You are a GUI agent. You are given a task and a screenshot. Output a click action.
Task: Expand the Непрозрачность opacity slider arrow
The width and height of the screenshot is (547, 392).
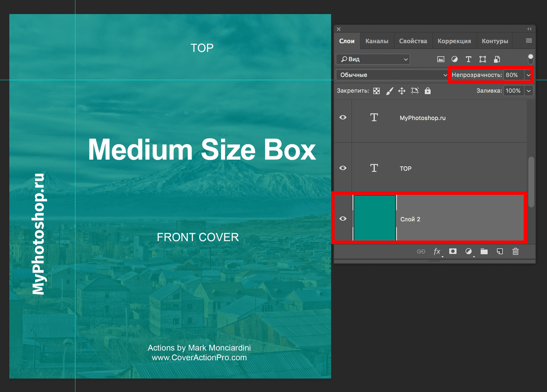(x=529, y=75)
